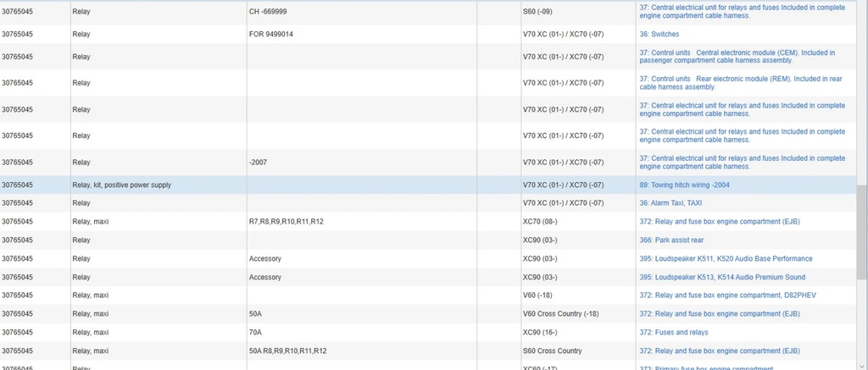The width and height of the screenshot is (868, 370).
Task: Select part number 30765045 in the CH -669999 row
Action: [x=35, y=12]
